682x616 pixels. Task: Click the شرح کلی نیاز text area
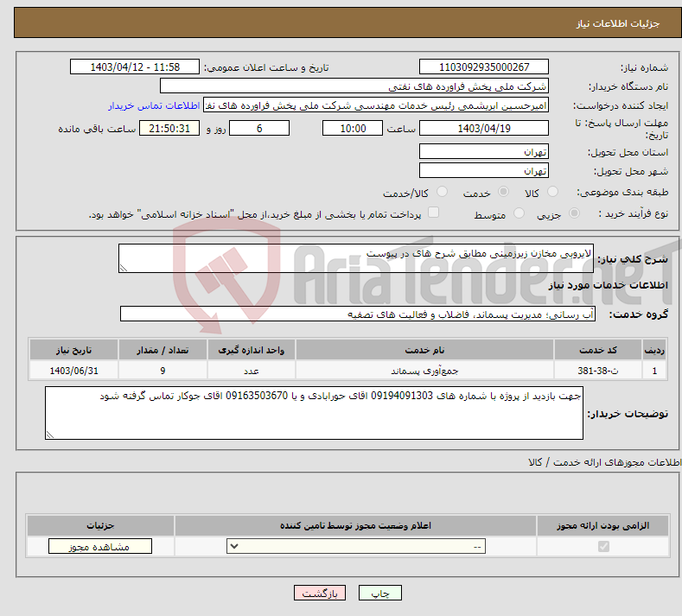click(356, 258)
